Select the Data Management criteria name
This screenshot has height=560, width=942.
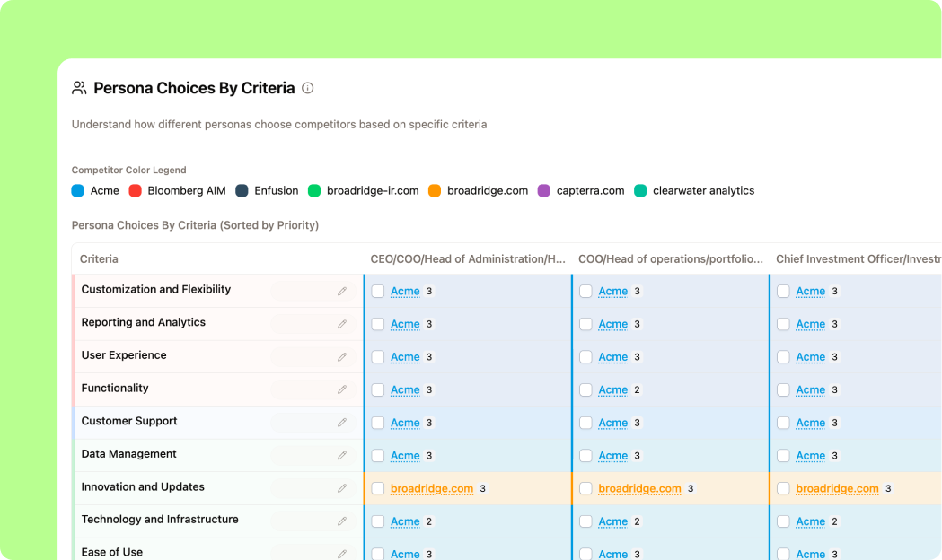coord(128,454)
